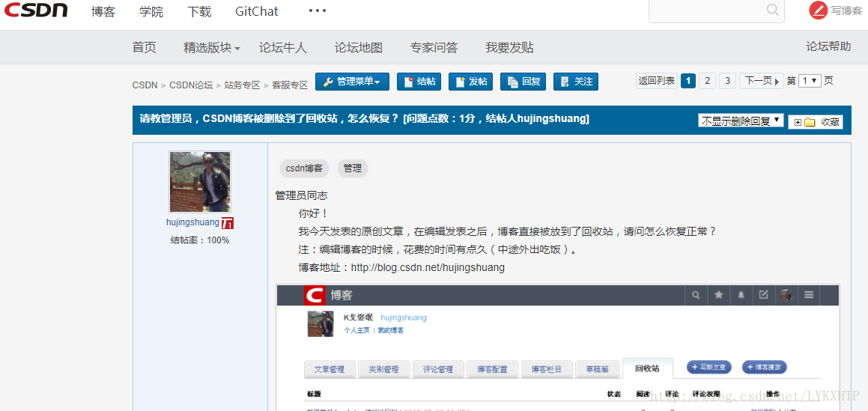Screen dimensions: 868x411
Task: Open 论坛地图 menu item
Action: point(358,48)
